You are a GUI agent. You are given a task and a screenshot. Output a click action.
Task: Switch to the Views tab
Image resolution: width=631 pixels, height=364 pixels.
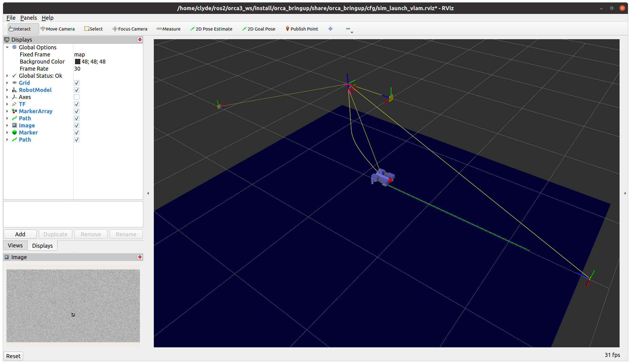coord(15,246)
